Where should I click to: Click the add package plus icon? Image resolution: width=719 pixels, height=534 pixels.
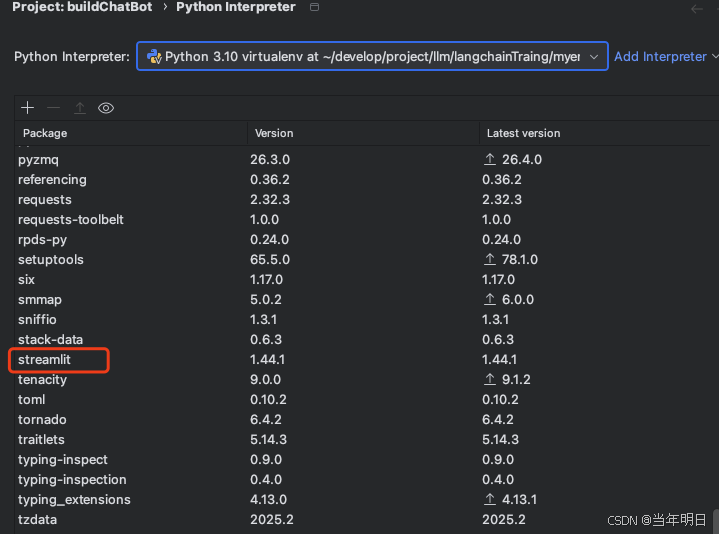[x=28, y=108]
